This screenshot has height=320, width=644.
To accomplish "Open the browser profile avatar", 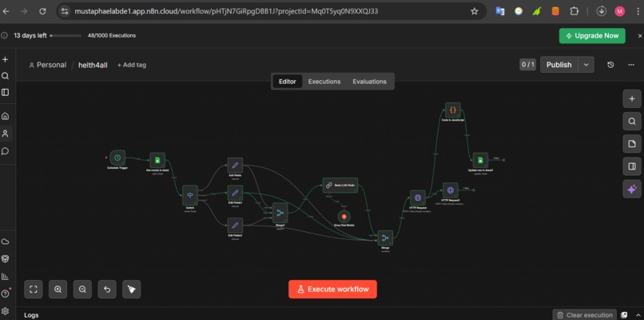I will tap(619, 11).
